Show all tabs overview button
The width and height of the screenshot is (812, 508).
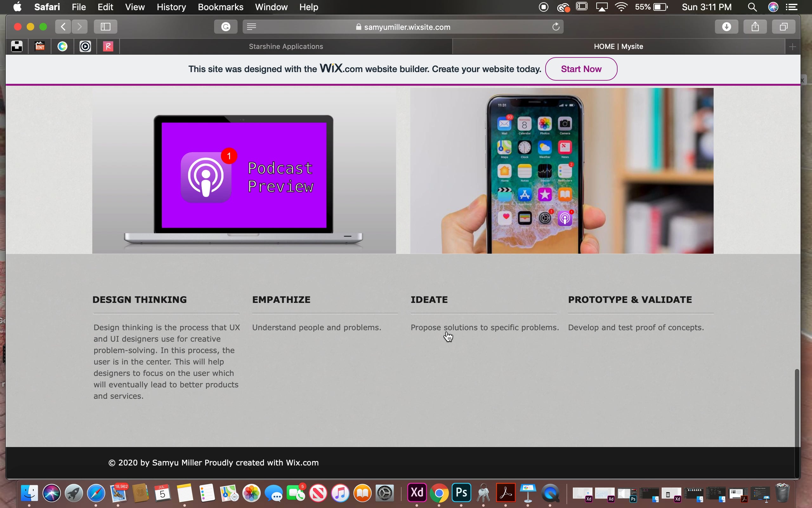pos(783,27)
